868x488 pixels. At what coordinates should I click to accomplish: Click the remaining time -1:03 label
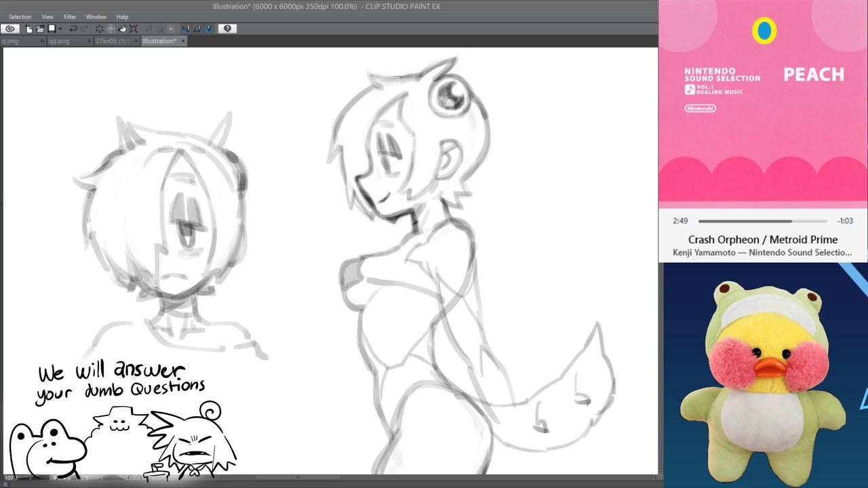coord(845,221)
